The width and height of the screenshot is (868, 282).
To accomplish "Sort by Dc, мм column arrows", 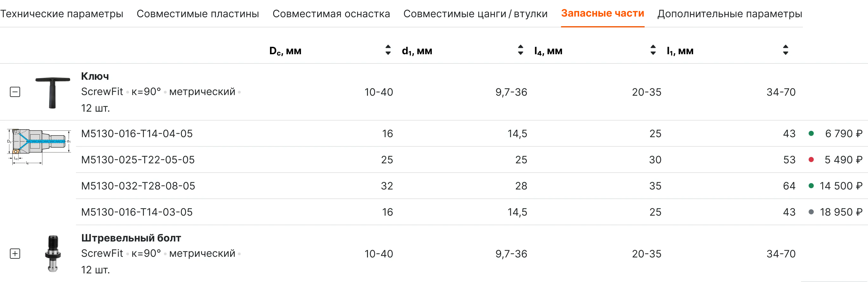I will coord(388,50).
